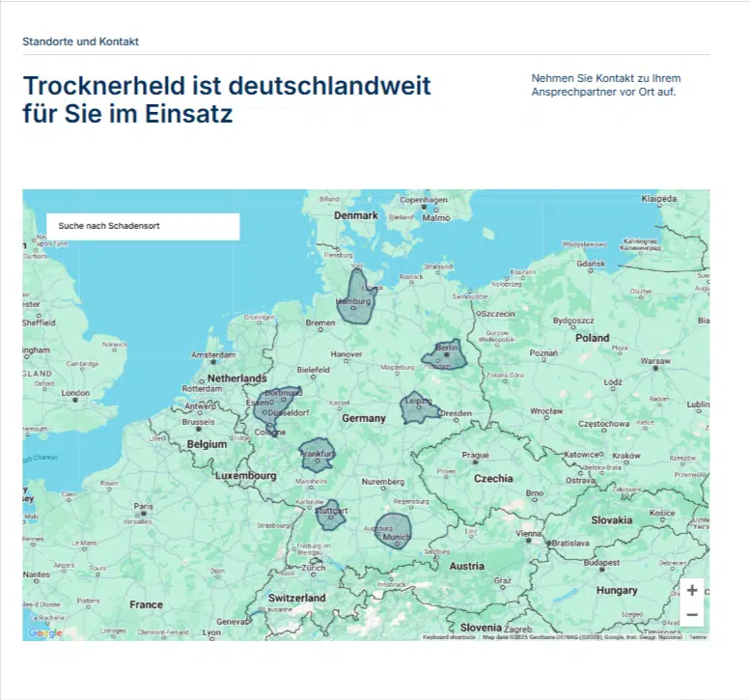The image size is (749, 700).
Task: Click the Prague city marker on map
Action: click(476, 462)
